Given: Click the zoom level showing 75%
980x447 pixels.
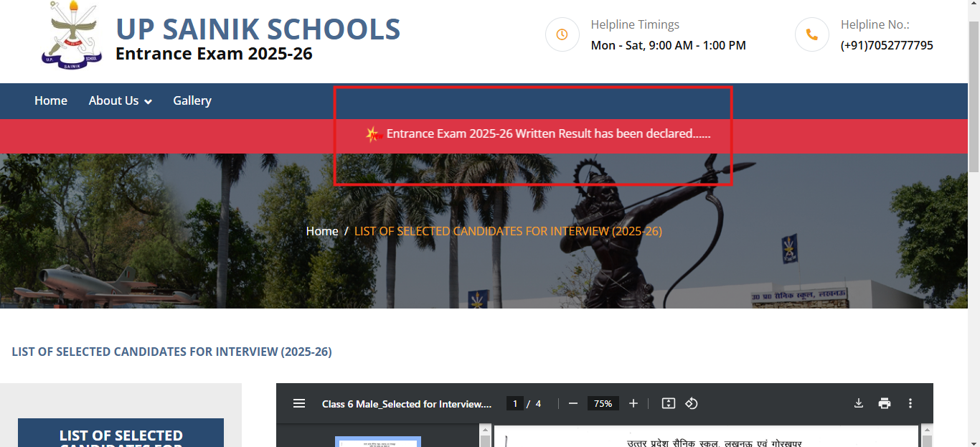Looking at the screenshot, I should point(603,403).
